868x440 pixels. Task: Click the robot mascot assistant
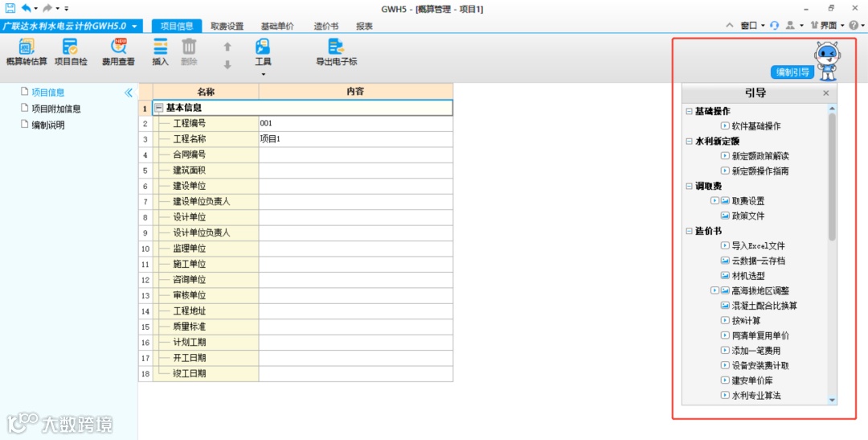[x=828, y=61]
